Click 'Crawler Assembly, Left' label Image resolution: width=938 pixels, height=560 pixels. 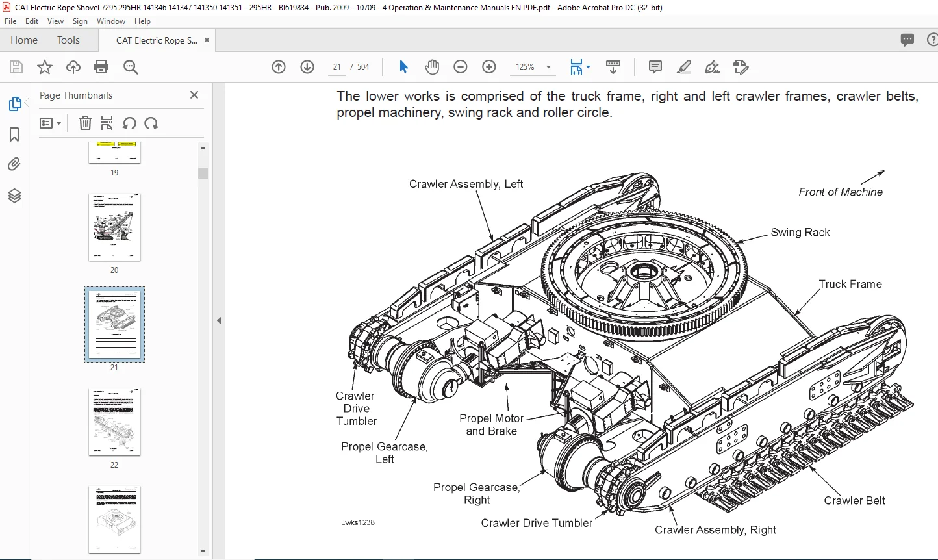[466, 184]
